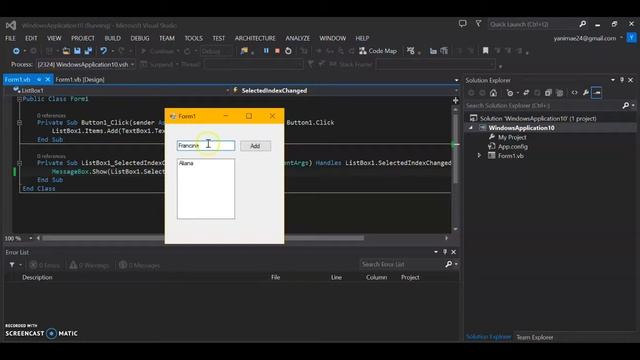The image size is (640, 360).
Task: Click Search Solution Explorer magnifier icon
Action: (x=626, y=106)
